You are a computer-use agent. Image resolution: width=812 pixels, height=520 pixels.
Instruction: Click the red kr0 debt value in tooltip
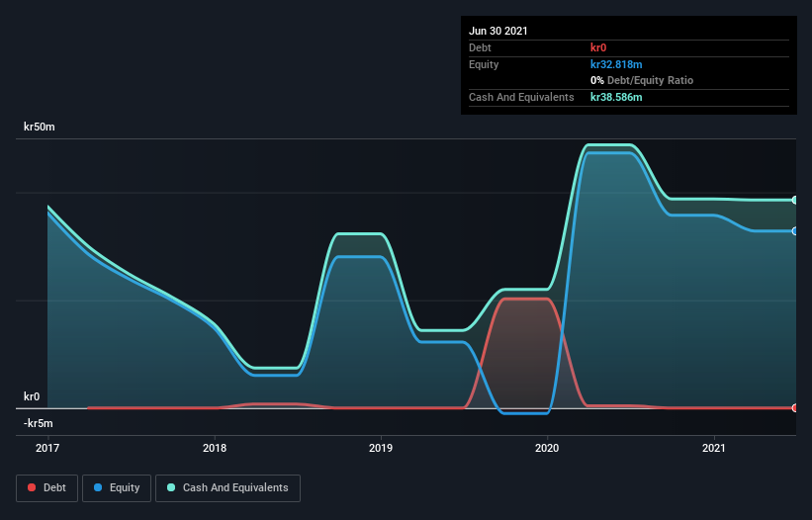pyautogui.click(x=598, y=47)
